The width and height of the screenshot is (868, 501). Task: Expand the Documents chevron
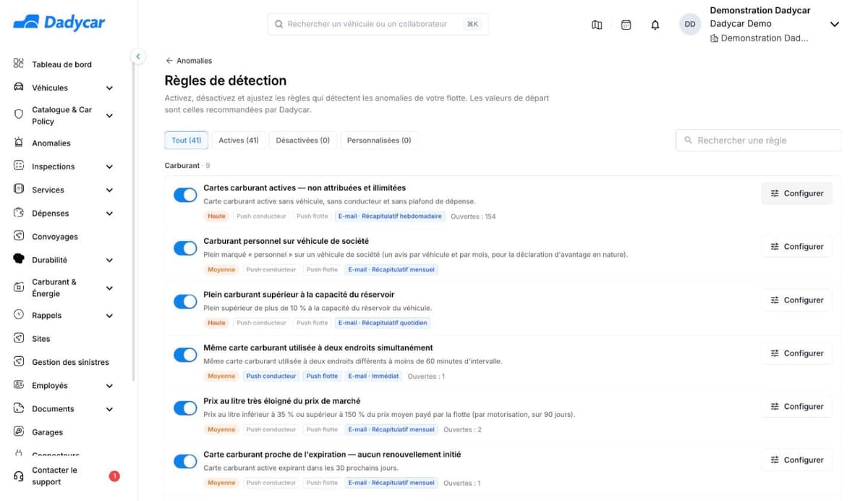click(x=109, y=409)
